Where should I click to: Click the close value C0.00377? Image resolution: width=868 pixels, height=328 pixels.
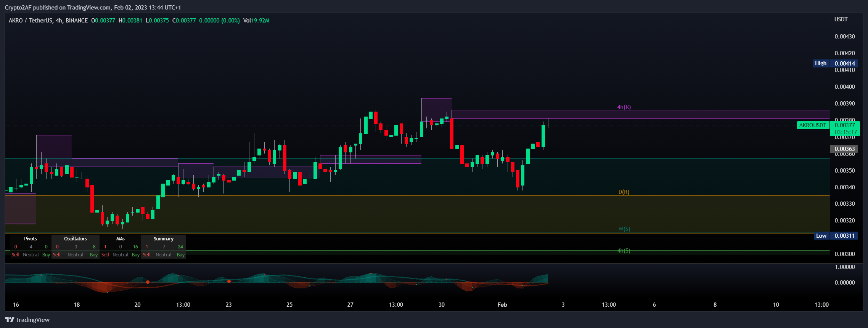tap(184, 21)
